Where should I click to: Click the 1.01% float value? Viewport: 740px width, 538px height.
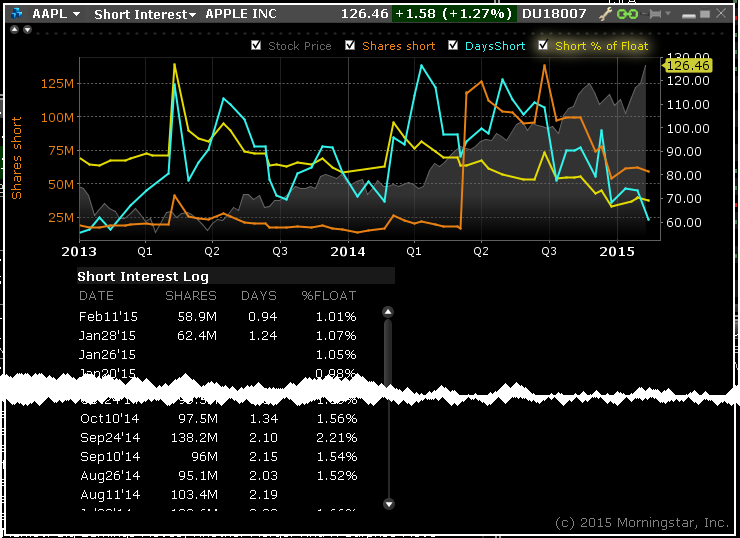[x=336, y=317]
